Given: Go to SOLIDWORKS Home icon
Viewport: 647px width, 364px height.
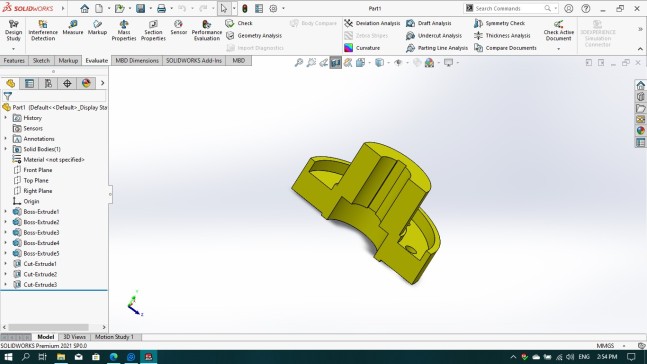Looking at the screenshot, I should (x=85, y=8).
